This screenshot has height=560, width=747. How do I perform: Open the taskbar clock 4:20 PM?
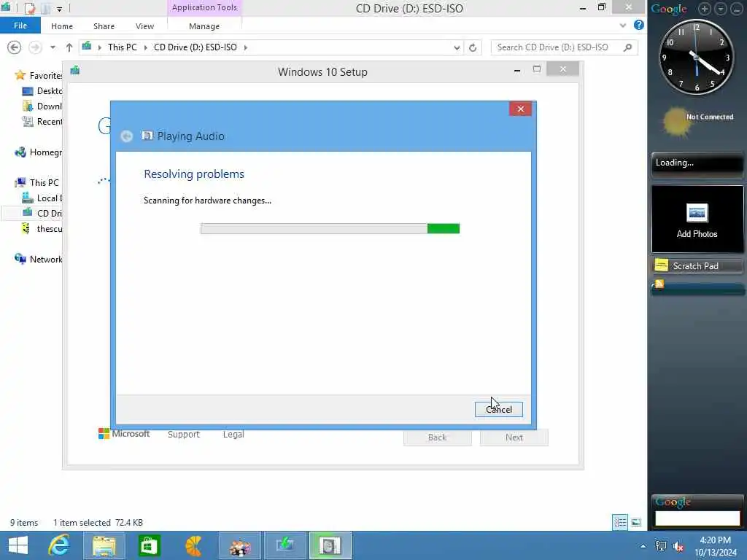[715, 545]
